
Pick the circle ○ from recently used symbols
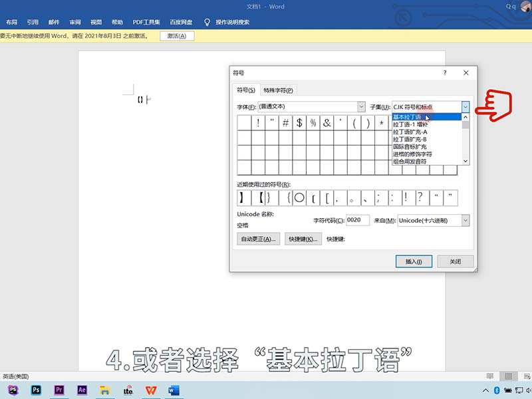(x=299, y=198)
